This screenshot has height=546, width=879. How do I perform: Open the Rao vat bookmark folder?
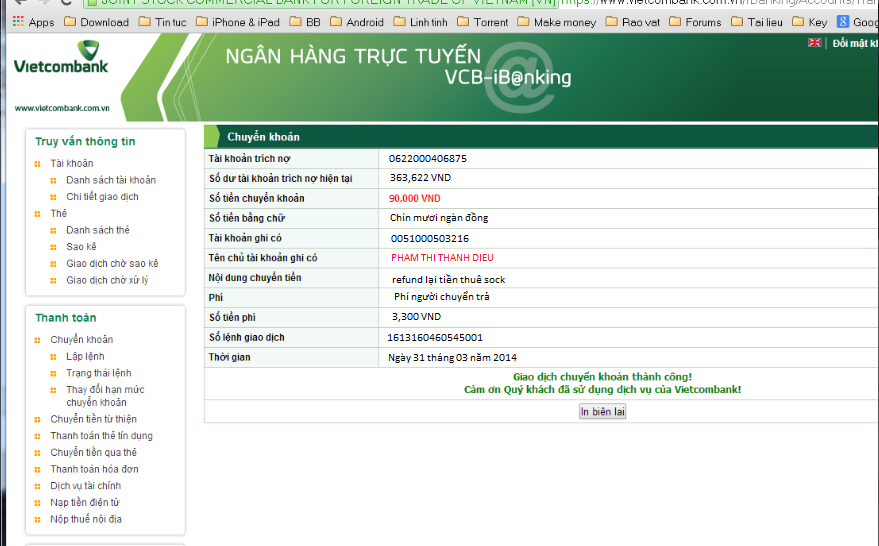[633, 22]
